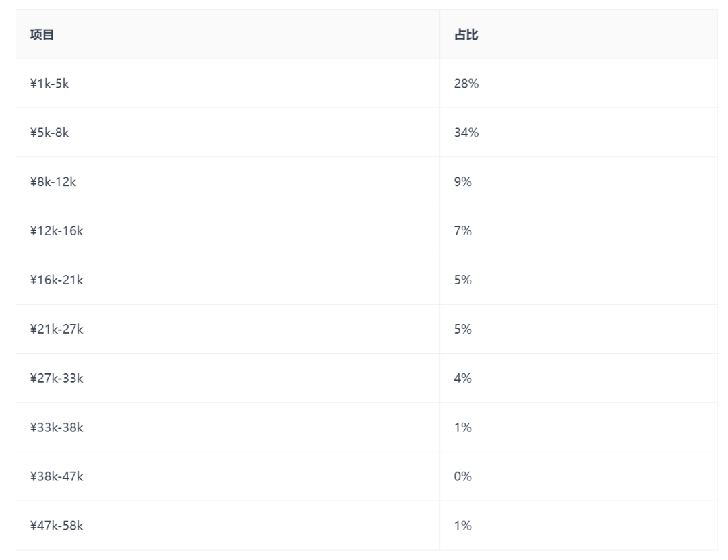Select the ¥33k-38k row label
This screenshot has height=560, width=728.
coord(56,428)
